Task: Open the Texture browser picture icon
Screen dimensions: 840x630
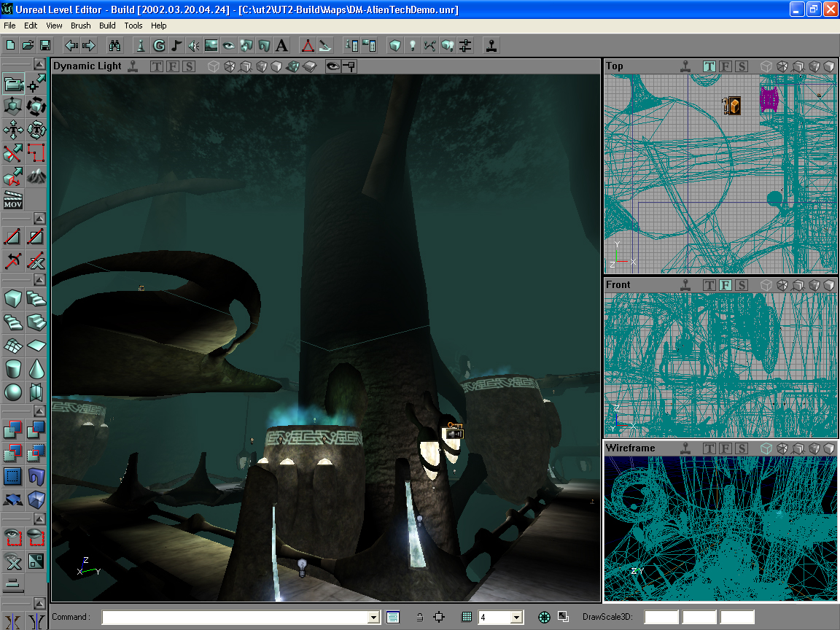Action: pyautogui.click(x=211, y=45)
